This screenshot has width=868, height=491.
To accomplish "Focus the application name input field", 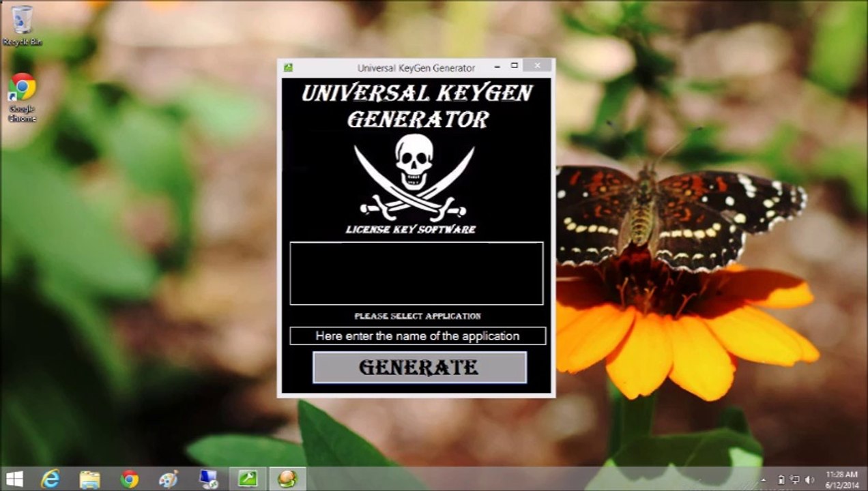I will click(x=418, y=336).
